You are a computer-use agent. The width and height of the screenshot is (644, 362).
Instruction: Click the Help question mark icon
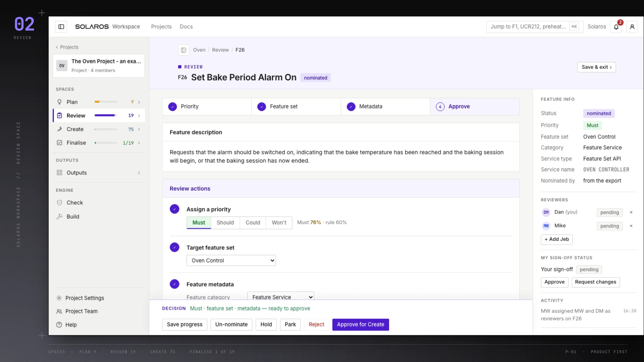tap(59, 325)
